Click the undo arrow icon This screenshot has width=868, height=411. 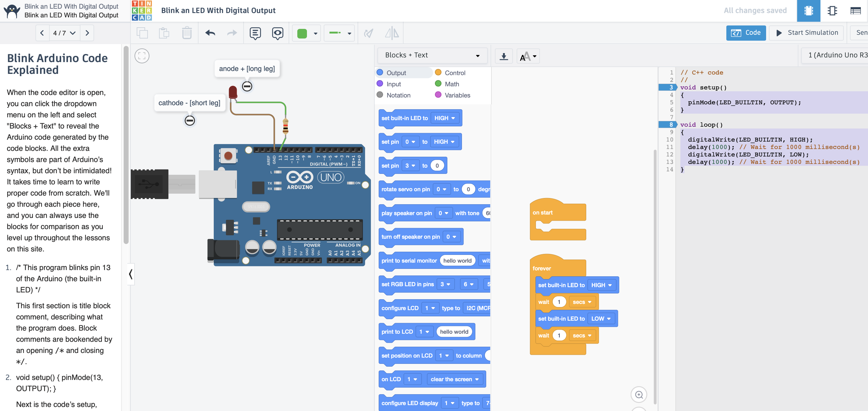coord(210,33)
